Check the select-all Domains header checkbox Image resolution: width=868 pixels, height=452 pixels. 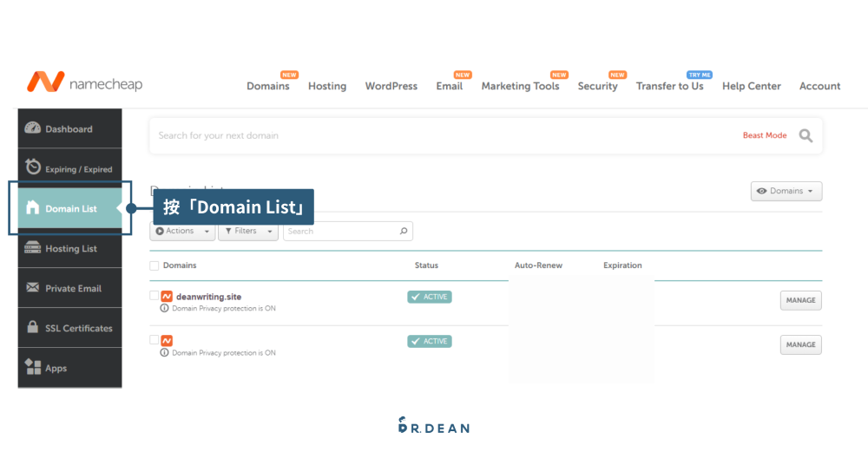tap(155, 265)
